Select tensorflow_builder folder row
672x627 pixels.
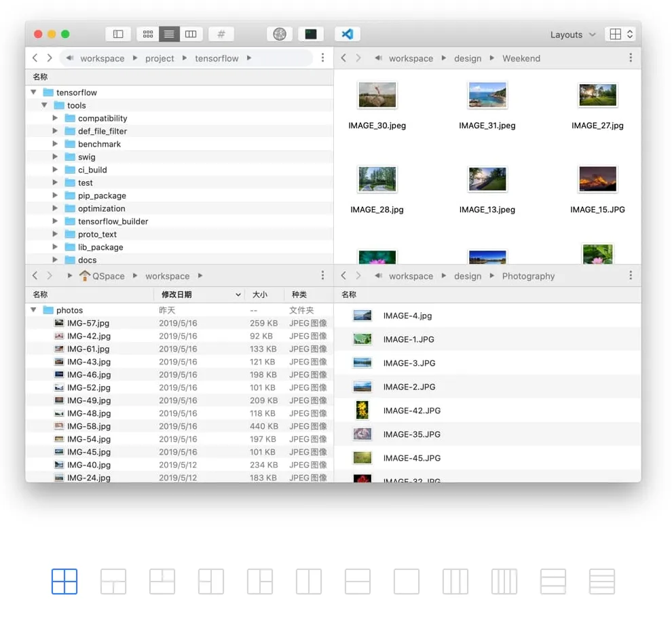180,221
